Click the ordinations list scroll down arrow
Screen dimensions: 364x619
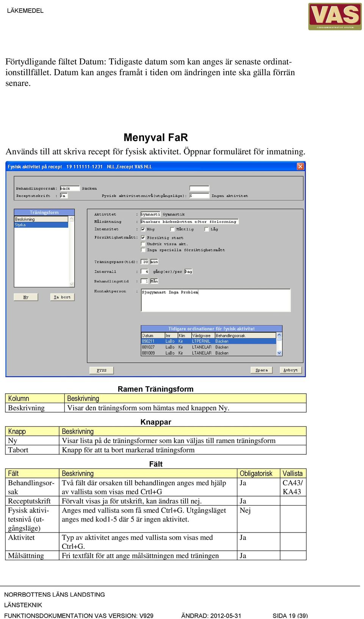point(279,353)
